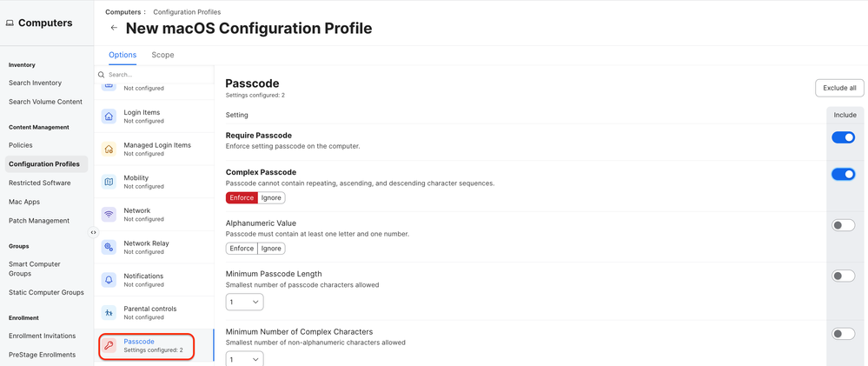Select the Network Relay icon
Screen dimensions: 868x366
(109, 247)
